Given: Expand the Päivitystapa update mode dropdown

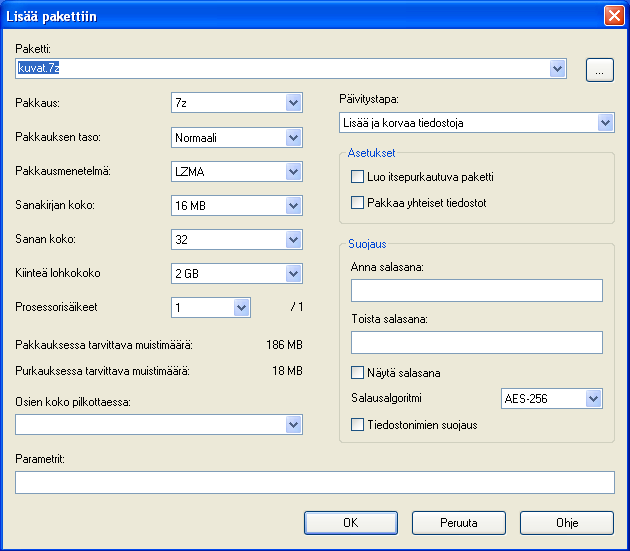Looking at the screenshot, I should [x=477, y=123].
